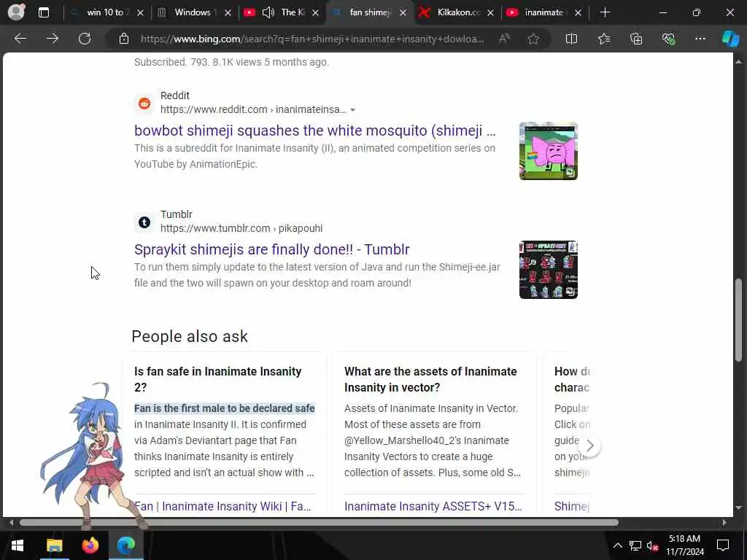747x560 pixels.
Task: Expand Reddit result options arrow
Action: pyautogui.click(x=352, y=110)
